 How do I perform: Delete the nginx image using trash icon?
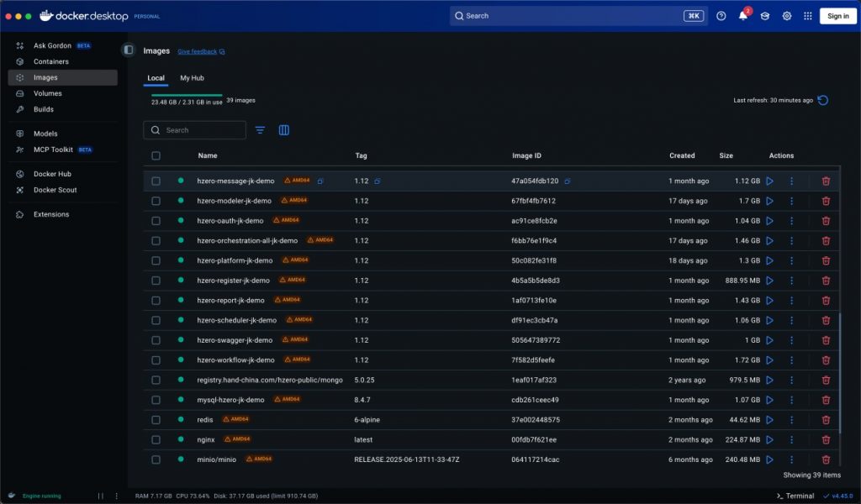click(826, 439)
